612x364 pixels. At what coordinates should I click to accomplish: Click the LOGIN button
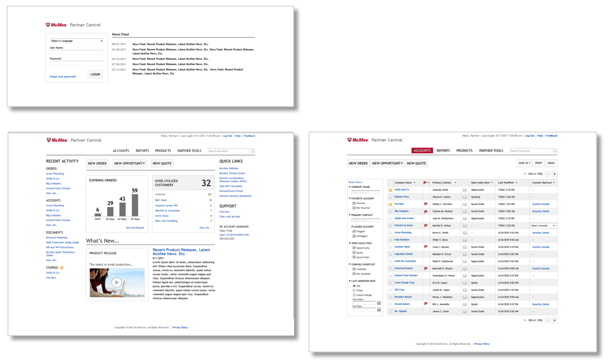pos(95,74)
